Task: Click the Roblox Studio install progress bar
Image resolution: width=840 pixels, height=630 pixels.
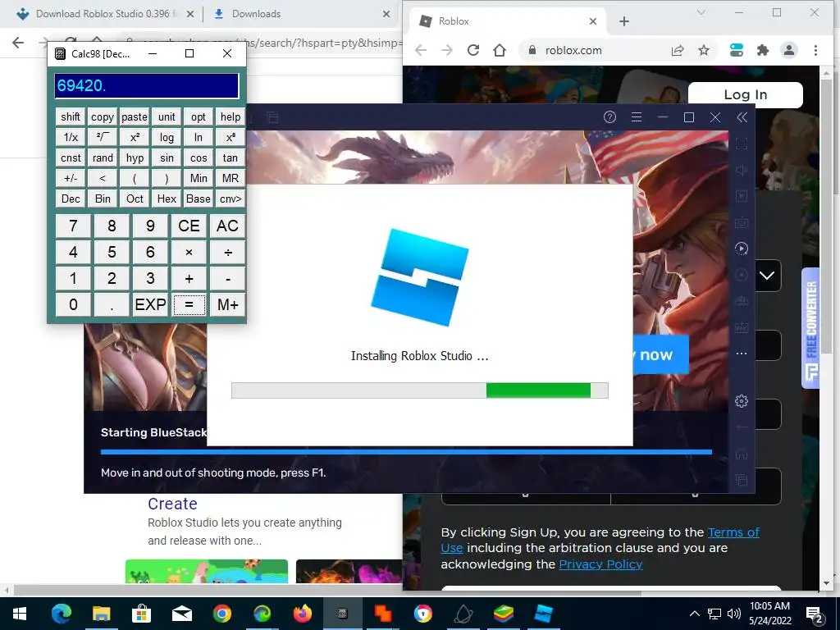Action: 419,390
